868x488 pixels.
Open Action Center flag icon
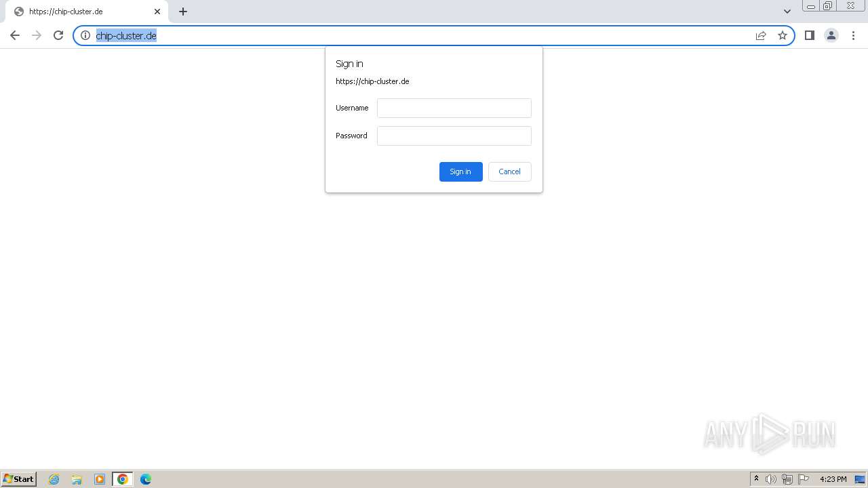pos(804,479)
